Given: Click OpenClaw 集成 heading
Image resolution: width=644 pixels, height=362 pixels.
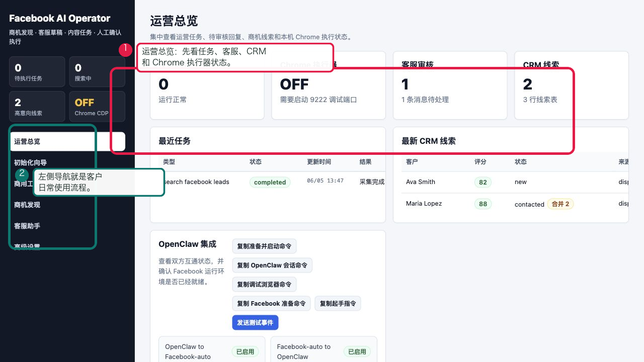Looking at the screenshot, I should (187, 244).
